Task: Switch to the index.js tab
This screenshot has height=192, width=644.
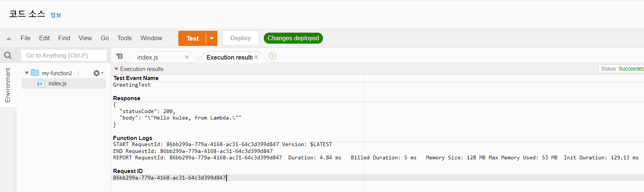Action: [148, 57]
